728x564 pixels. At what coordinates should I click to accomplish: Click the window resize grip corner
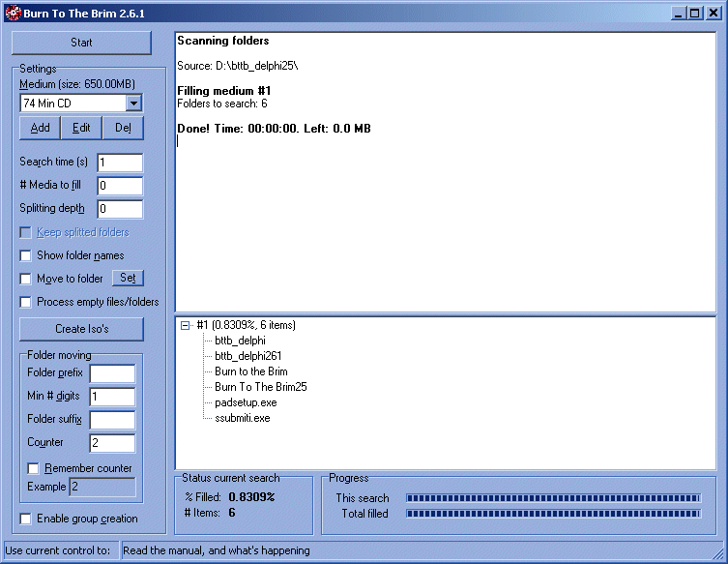click(x=717, y=552)
